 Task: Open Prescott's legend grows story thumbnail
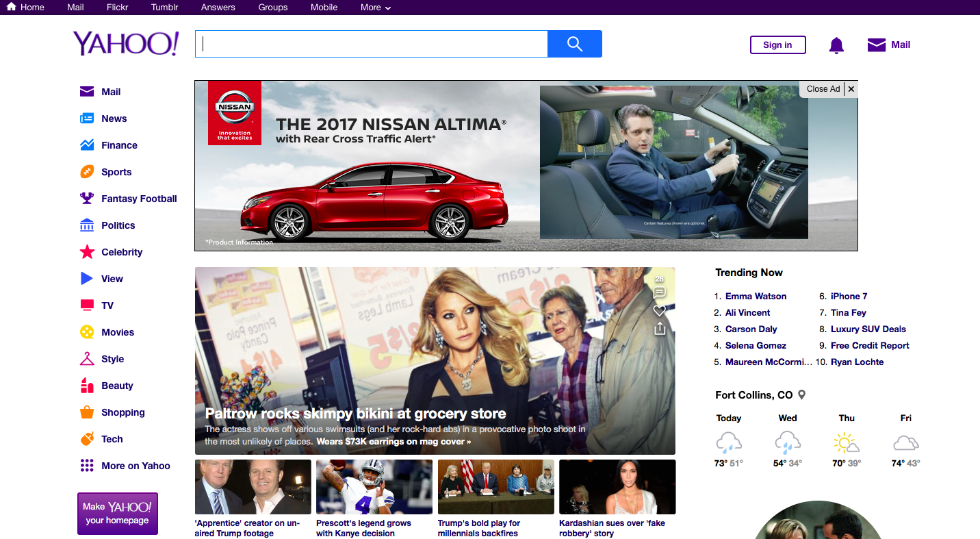pos(374,487)
